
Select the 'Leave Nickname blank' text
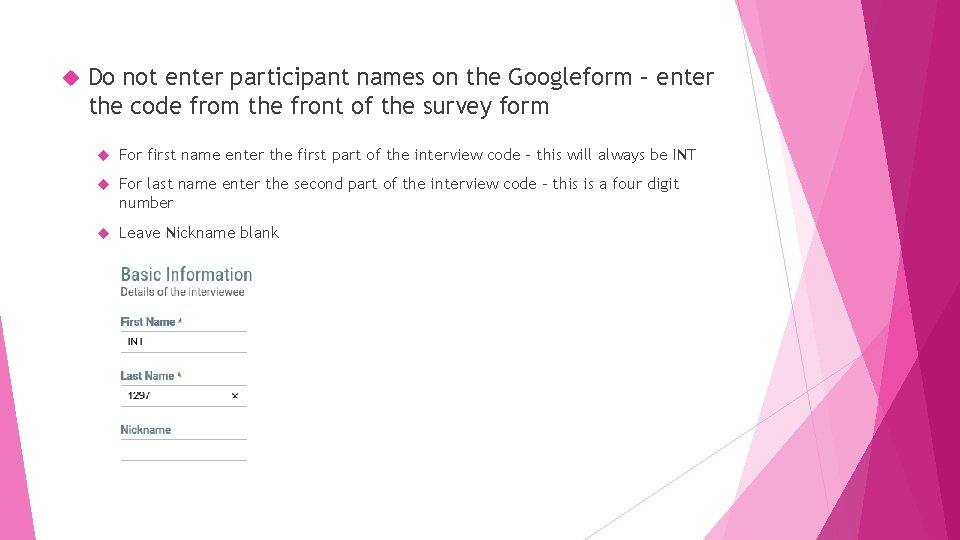[198, 233]
